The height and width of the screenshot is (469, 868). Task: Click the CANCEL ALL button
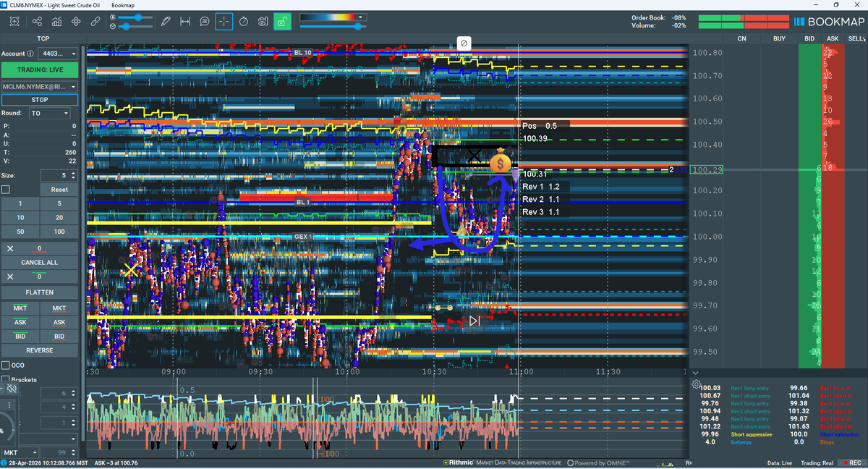coord(39,262)
